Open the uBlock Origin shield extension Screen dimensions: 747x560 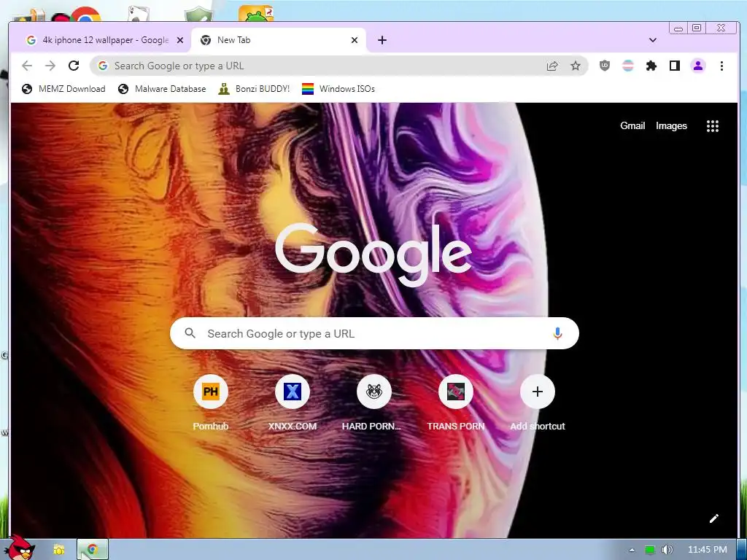pos(605,66)
